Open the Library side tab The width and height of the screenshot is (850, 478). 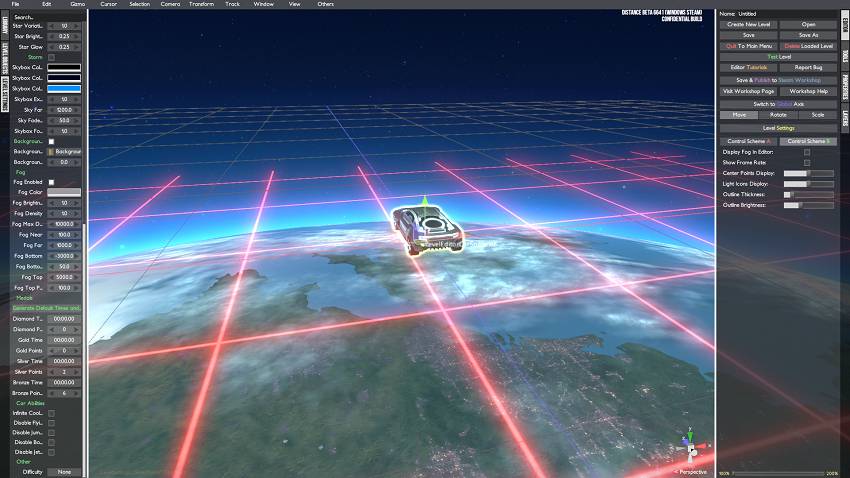click(x=5, y=31)
